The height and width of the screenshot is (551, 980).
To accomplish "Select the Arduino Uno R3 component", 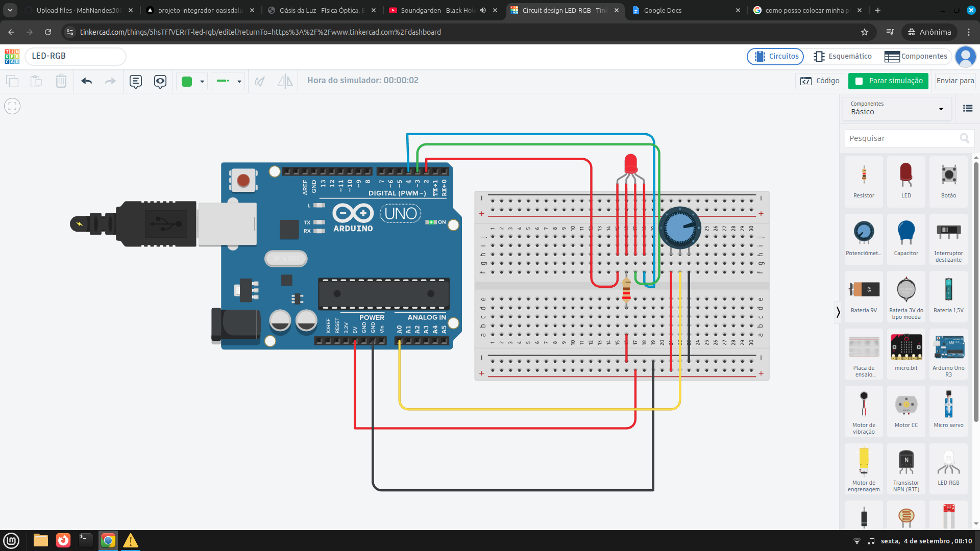I will click(x=948, y=354).
